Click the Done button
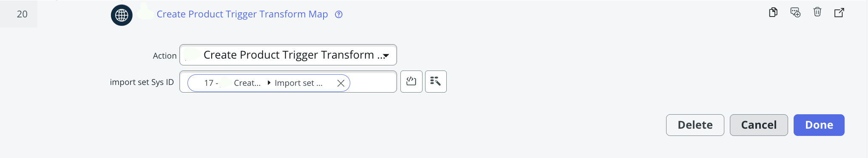The height and width of the screenshot is (158, 868). 819,125
